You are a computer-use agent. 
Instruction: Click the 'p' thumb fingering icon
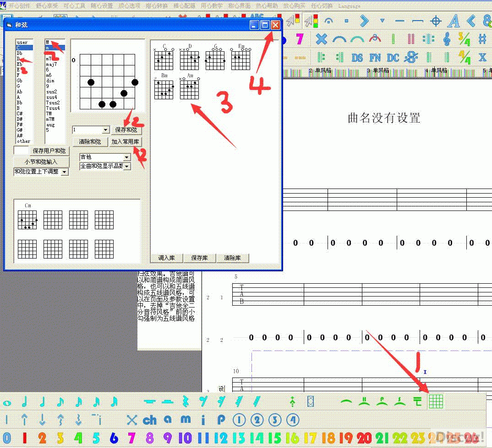[221, 420]
